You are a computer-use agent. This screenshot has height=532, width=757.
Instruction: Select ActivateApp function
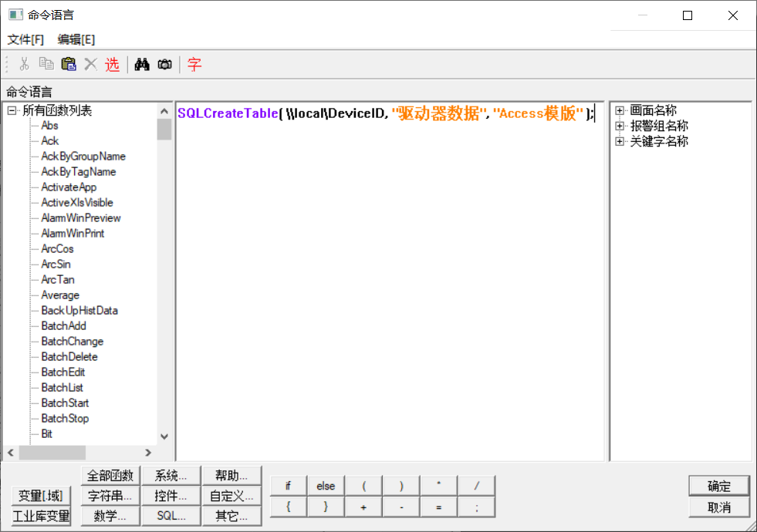pyautogui.click(x=69, y=187)
